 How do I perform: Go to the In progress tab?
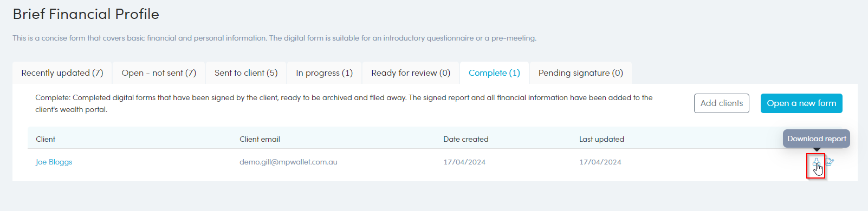[x=324, y=73]
